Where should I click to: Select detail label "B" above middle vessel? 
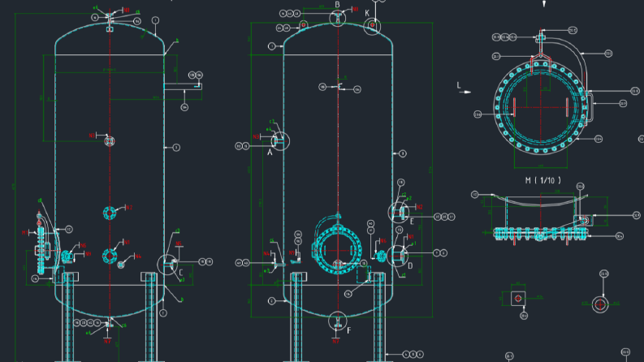click(337, 5)
